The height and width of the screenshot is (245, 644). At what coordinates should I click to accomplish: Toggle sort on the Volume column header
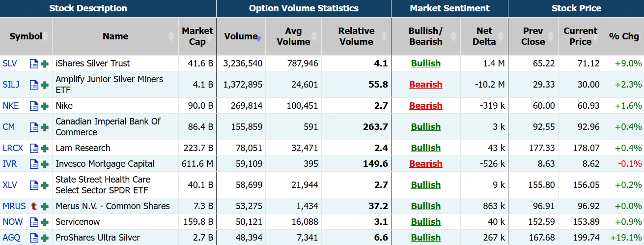(241, 36)
